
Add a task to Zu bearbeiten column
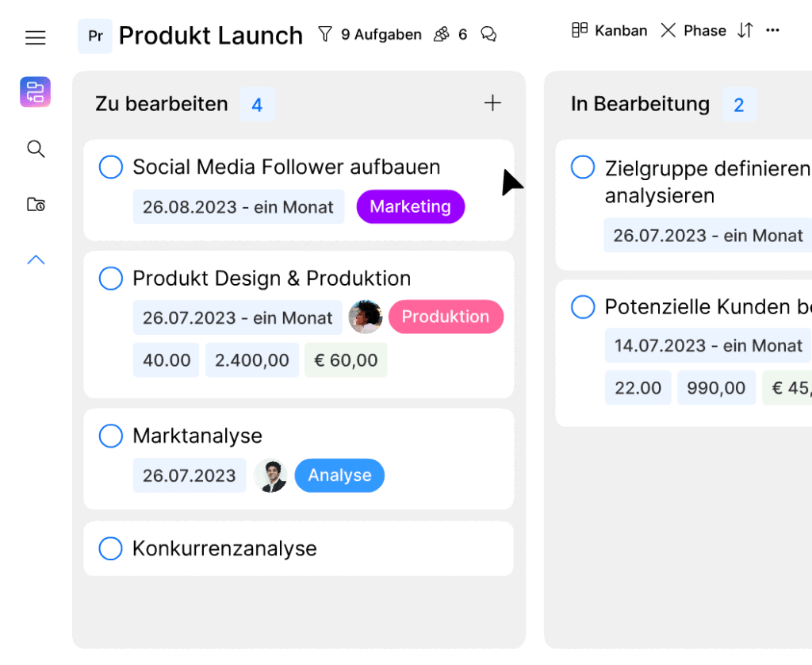click(492, 103)
